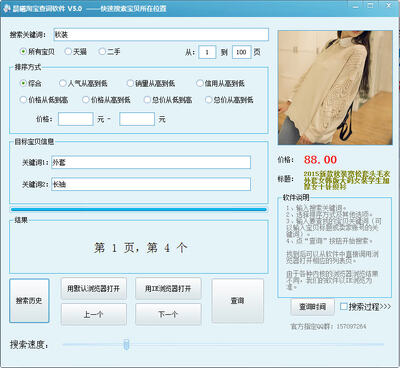Viewport: 400px width, 368px height.
Task: Click the search speed slider handle
Action: coord(126,344)
